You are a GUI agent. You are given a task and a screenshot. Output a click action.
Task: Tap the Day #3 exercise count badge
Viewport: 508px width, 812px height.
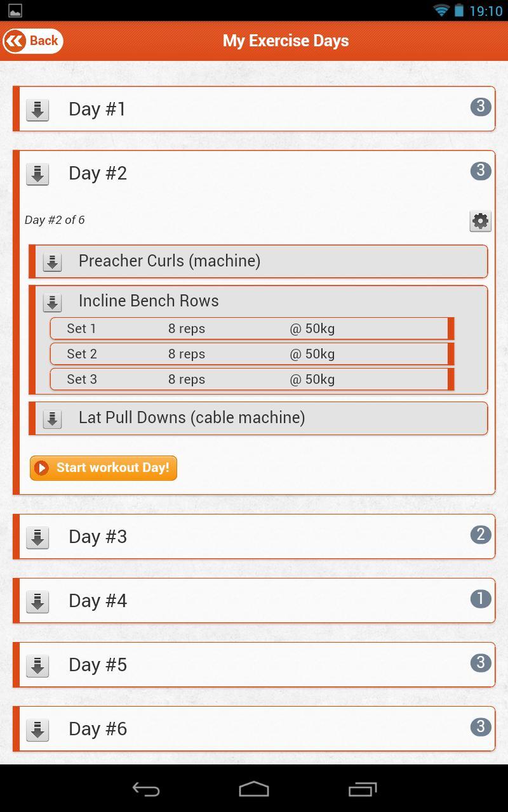(481, 535)
